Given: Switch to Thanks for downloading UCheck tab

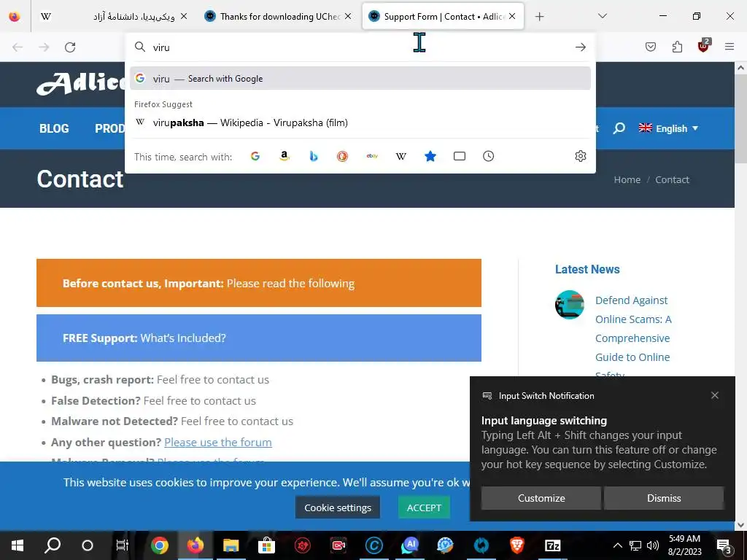Looking at the screenshot, I should (279, 17).
